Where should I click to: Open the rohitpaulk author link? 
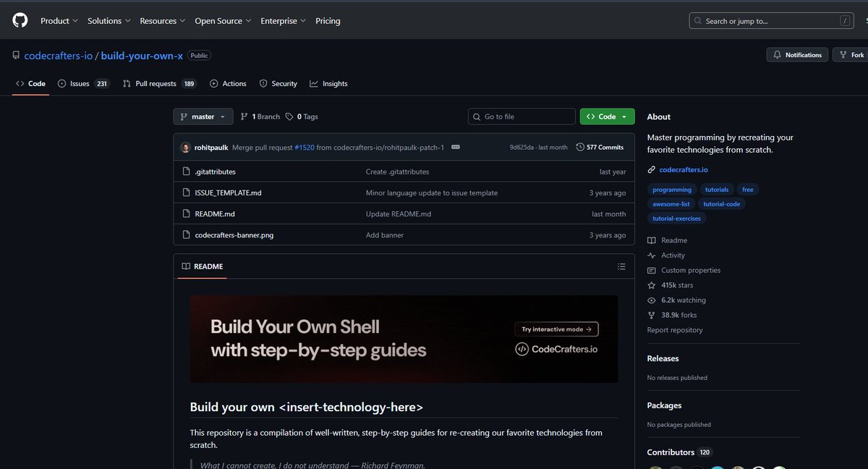[211, 147]
